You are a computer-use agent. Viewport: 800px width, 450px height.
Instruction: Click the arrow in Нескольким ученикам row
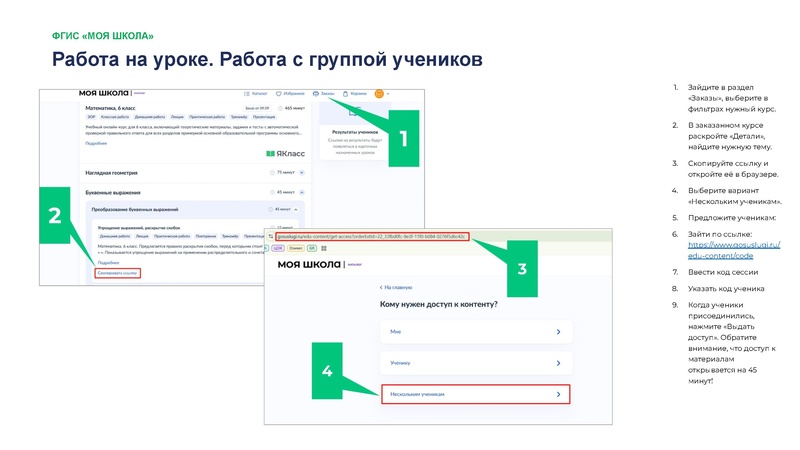pos(558,394)
